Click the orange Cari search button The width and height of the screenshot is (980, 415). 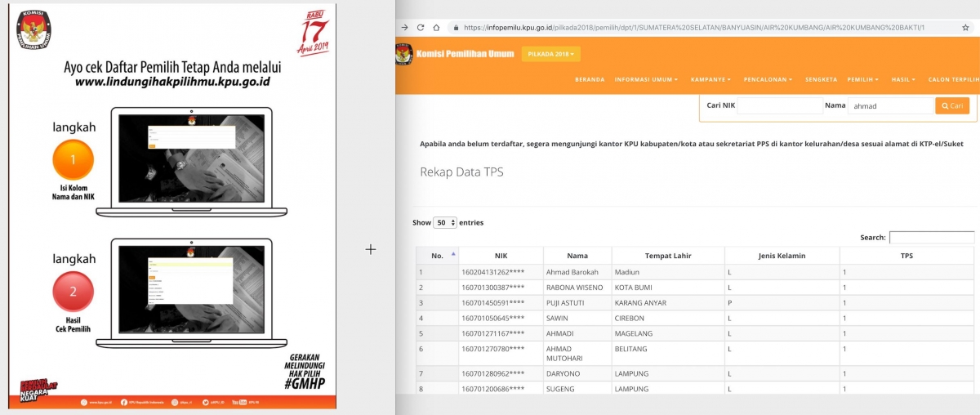(951, 105)
